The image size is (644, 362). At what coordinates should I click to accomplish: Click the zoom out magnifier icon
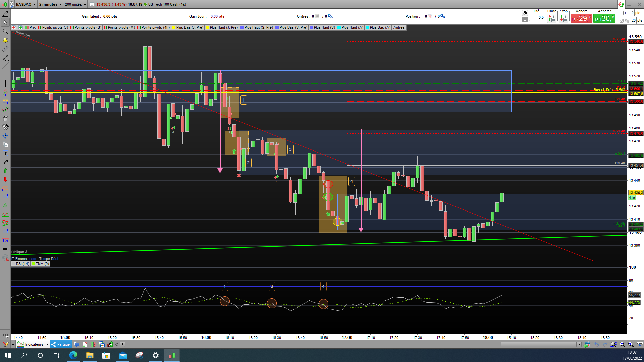click(622, 344)
